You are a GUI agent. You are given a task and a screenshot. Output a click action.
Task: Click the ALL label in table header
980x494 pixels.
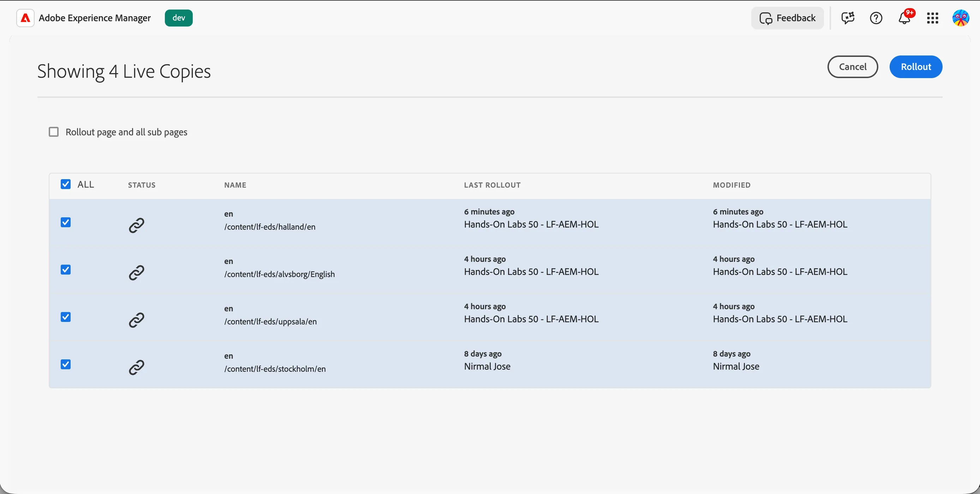[85, 184]
